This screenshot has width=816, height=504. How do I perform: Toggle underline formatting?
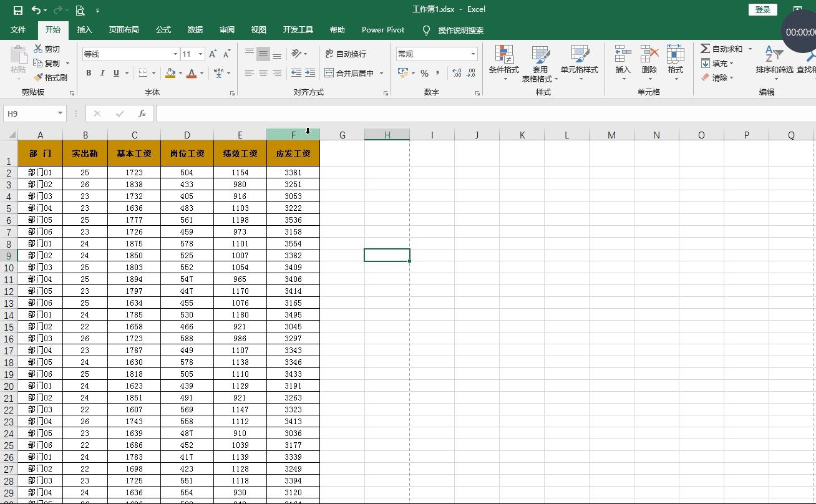click(x=115, y=73)
